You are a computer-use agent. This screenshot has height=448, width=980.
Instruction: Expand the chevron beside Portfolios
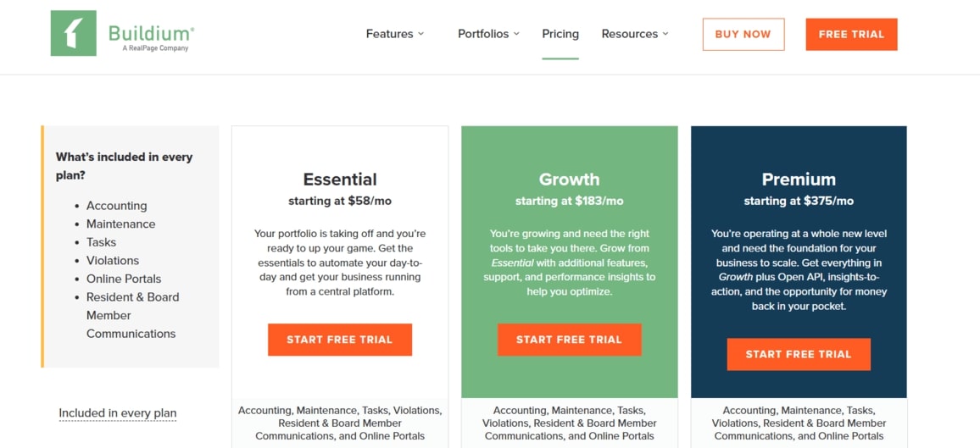516,34
